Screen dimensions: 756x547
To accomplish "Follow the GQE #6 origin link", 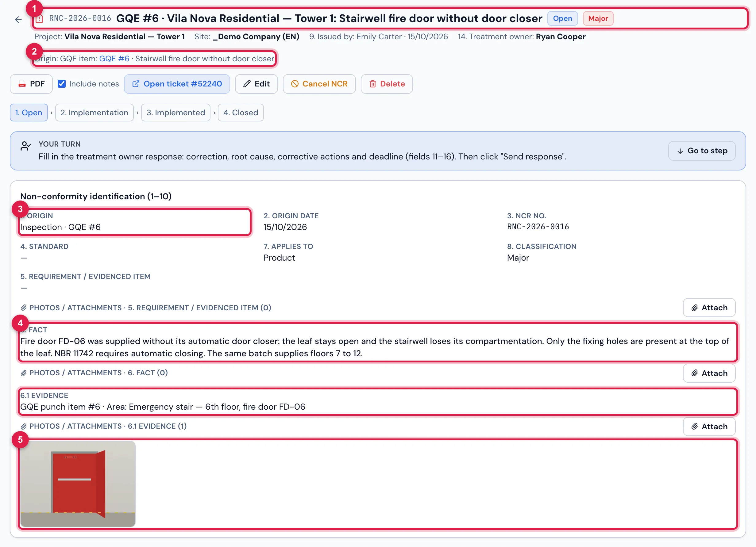I will pos(114,59).
